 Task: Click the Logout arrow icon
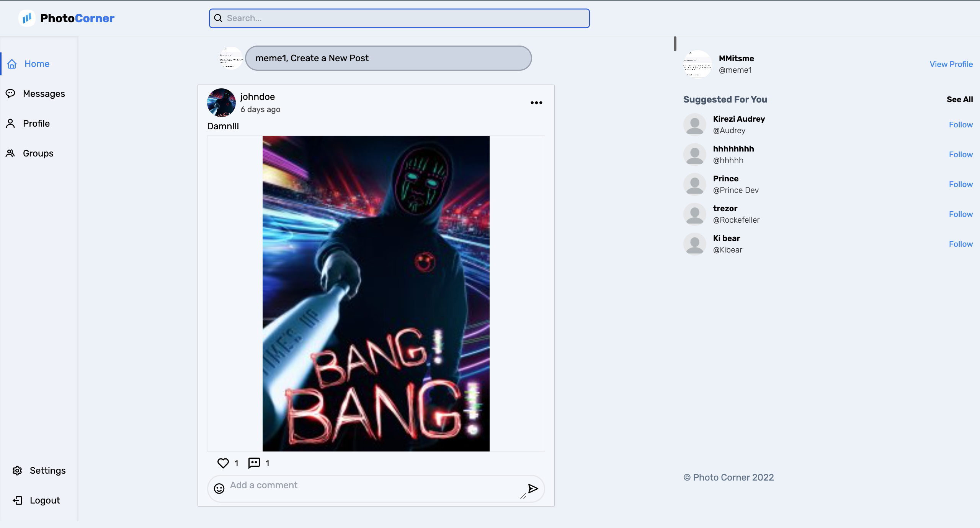click(x=17, y=500)
